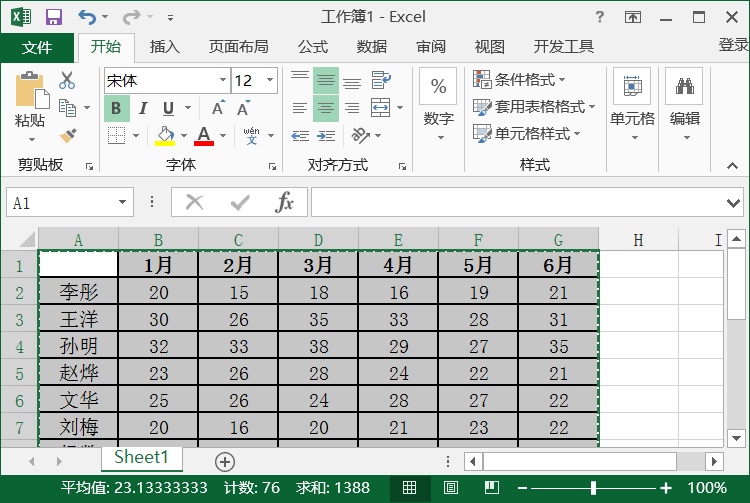Click the Insert Function fx button
750x503 pixels.
point(284,202)
